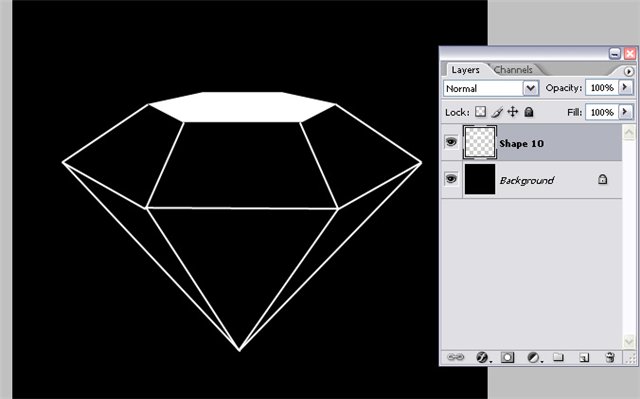Switch to the Channels tab
Image resolution: width=640 pixels, height=399 pixels.
coord(513,70)
